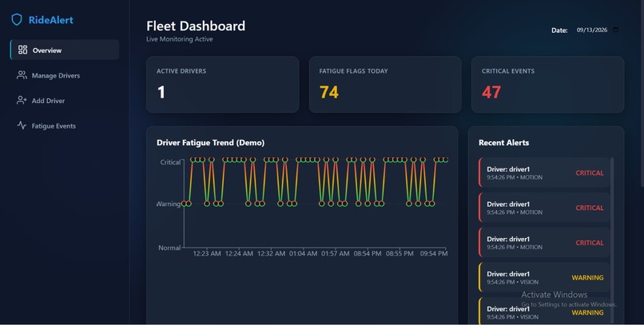Click the critical events count 47

coord(491,92)
